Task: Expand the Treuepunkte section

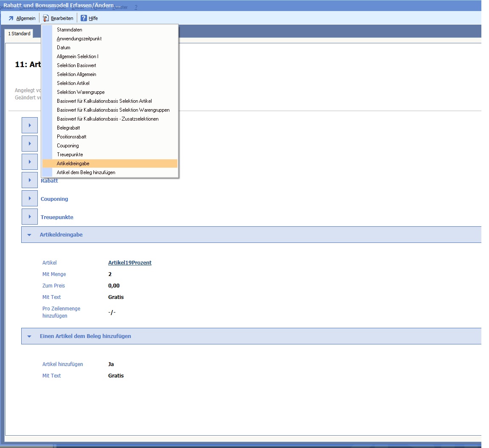Action: coord(30,217)
